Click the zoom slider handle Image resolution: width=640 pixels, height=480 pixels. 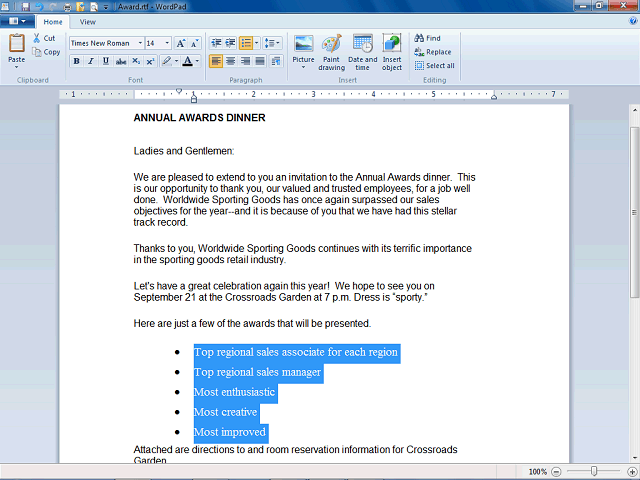point(594,471)
